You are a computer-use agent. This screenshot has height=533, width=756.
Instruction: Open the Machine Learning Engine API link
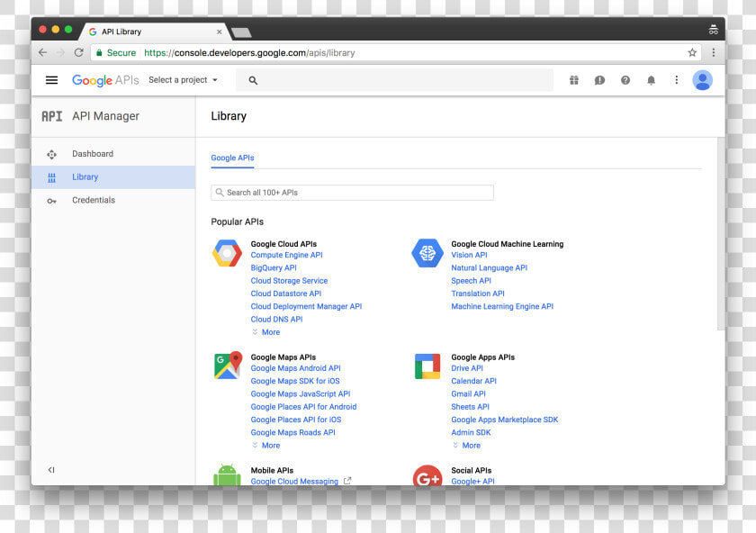coord(502,307)
